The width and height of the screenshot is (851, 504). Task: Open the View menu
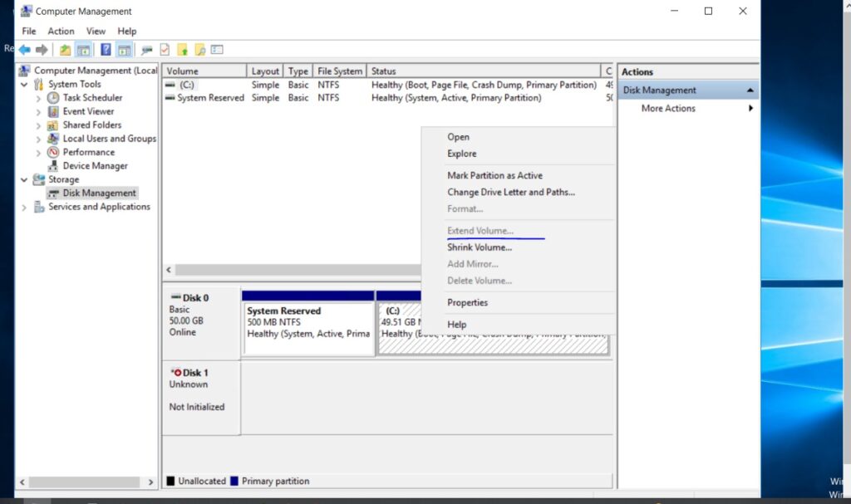pyautogui.click(x=96, y=31)
